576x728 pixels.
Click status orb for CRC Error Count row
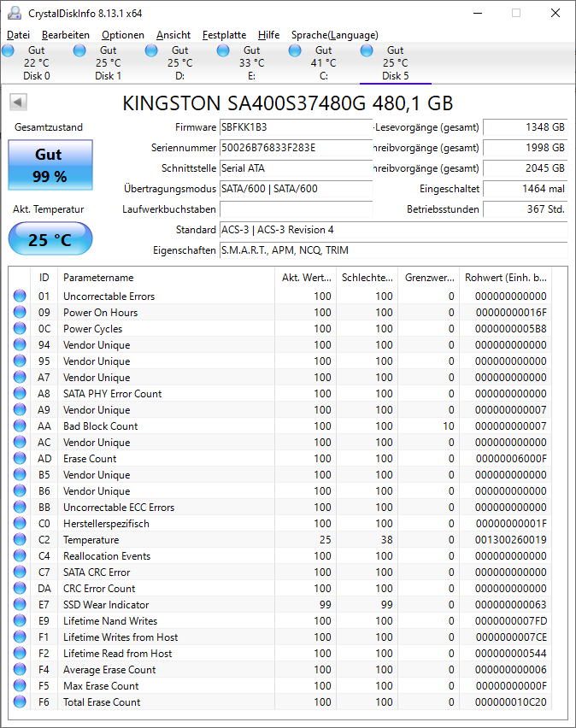(20, 588)
